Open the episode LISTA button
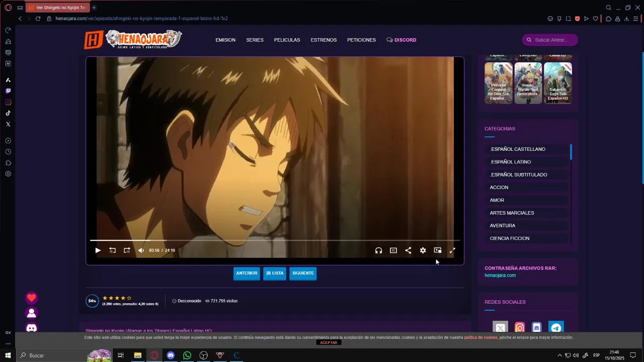 (275, 273)
